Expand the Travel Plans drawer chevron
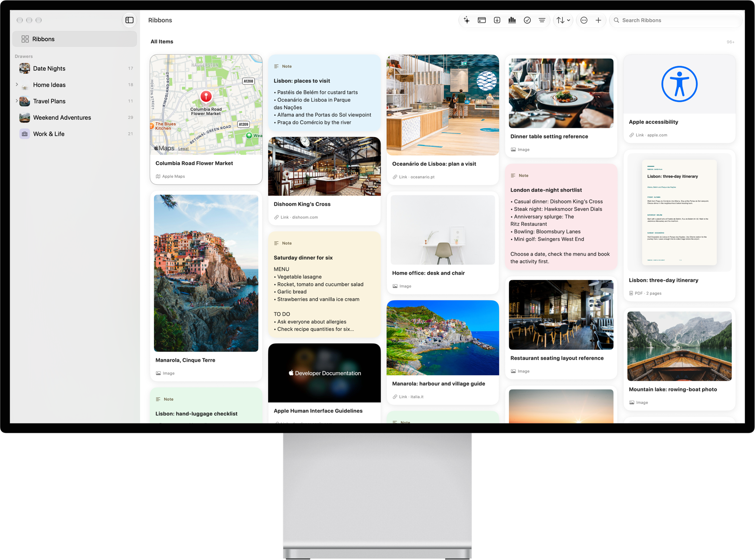This screenshot has height=560, width=755. pyautogui.click(x=17, y=101)
